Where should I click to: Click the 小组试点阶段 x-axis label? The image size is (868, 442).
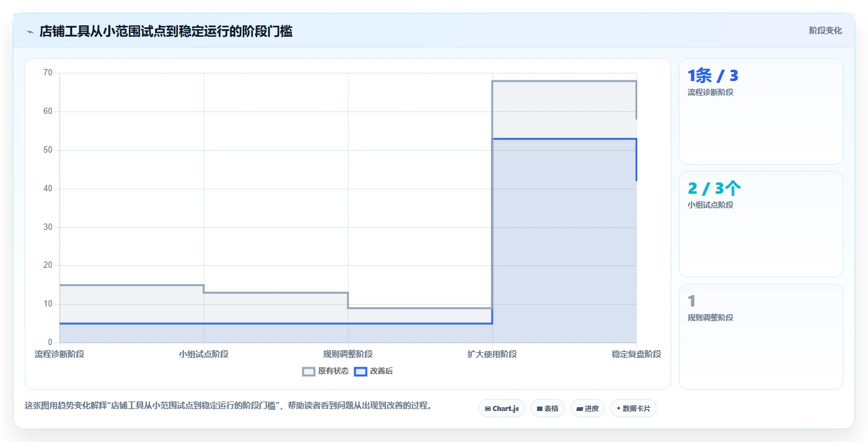[x=204, y=354]
